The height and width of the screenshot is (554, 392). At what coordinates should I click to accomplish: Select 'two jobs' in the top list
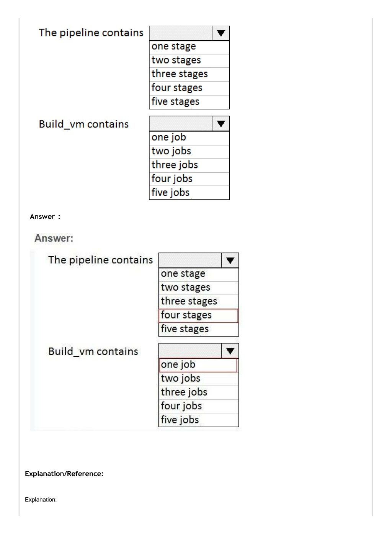[x=189, y=152]
